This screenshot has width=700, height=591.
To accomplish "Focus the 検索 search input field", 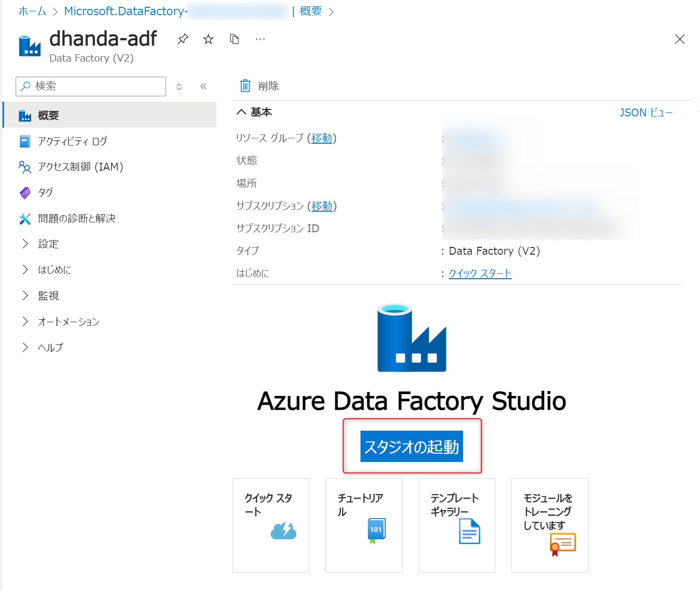I will pyautogui.click(x=91, y=87).
